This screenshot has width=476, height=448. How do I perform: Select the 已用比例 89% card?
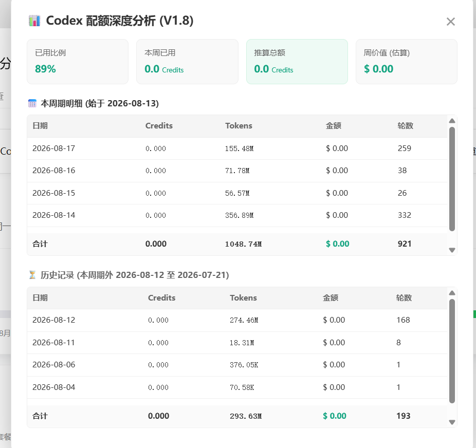78,62
